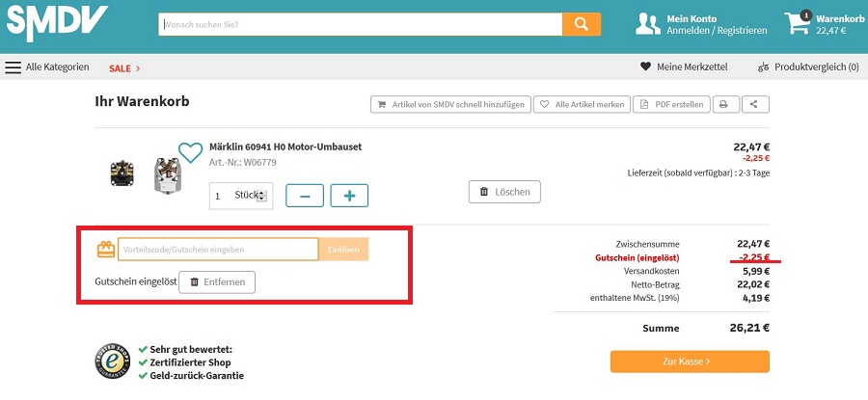Click the share icon button
Image resolution: width=868 pixels, height=400 pixels.
coord(755,104)
